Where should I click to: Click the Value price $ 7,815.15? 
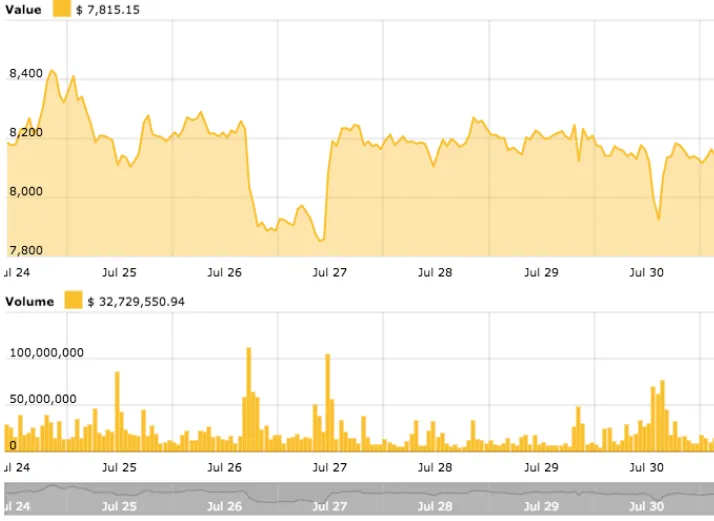[108, 10]
